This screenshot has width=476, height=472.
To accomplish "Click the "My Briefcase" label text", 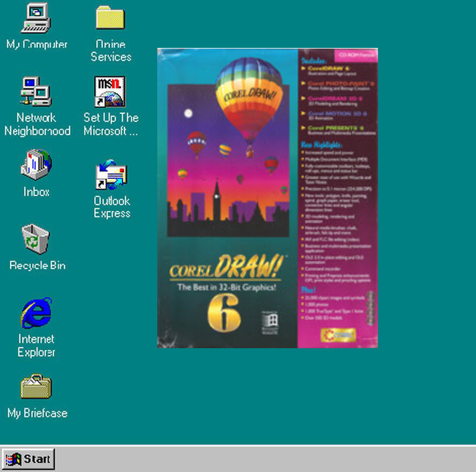I will (x=37, y=413).
